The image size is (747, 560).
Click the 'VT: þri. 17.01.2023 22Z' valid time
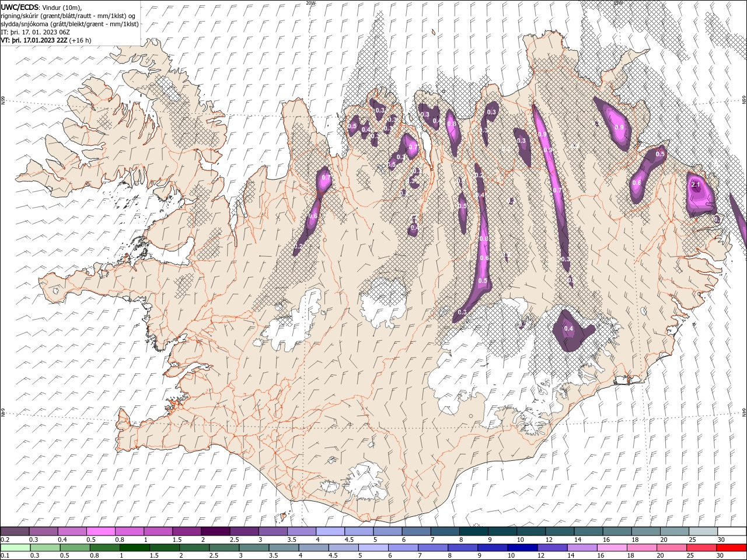pos(34,40)
